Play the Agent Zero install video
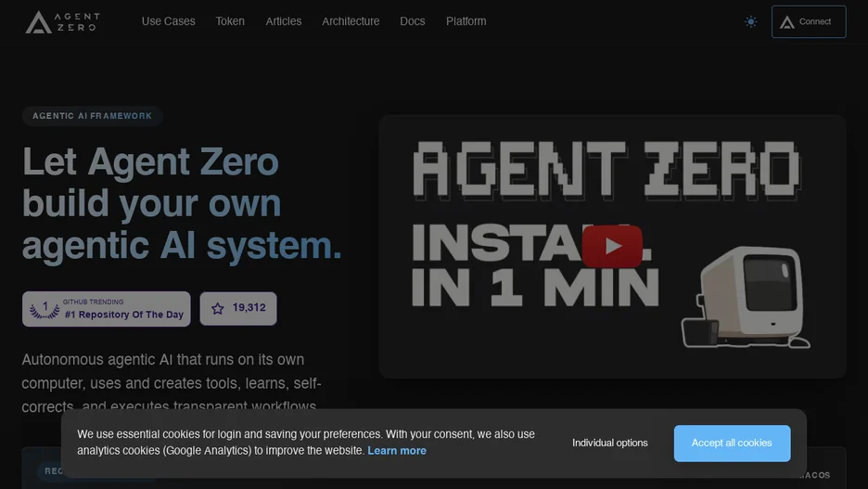The width and height of the screenshot is (868, 489). [612, 246]
